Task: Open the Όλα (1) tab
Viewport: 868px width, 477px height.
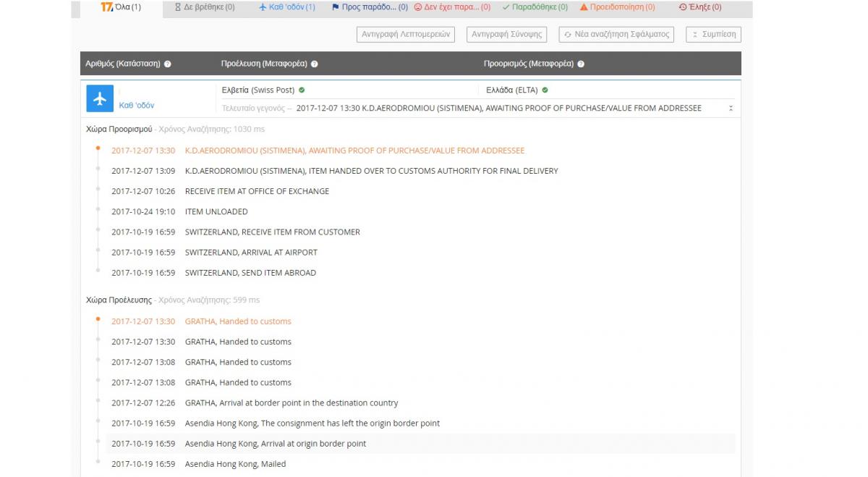Action: pyautogui.click(x=121, y=7)
